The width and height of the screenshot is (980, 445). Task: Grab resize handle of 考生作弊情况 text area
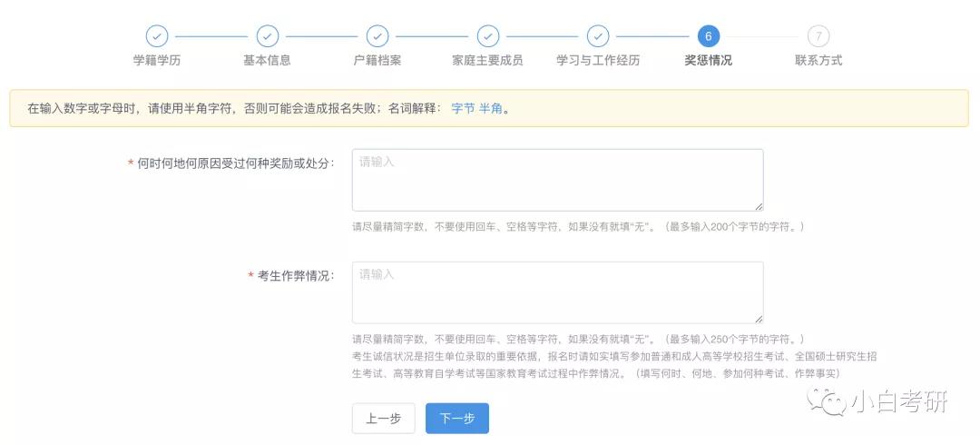(759, 319)
